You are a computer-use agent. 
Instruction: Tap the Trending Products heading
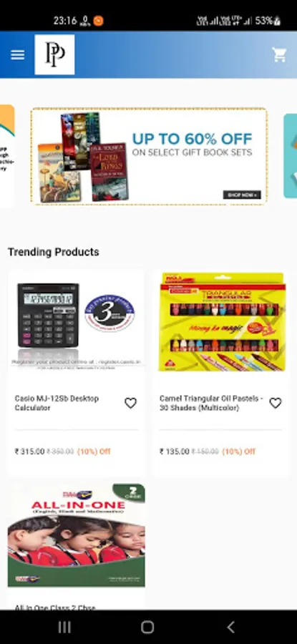(x=54, y=252)
